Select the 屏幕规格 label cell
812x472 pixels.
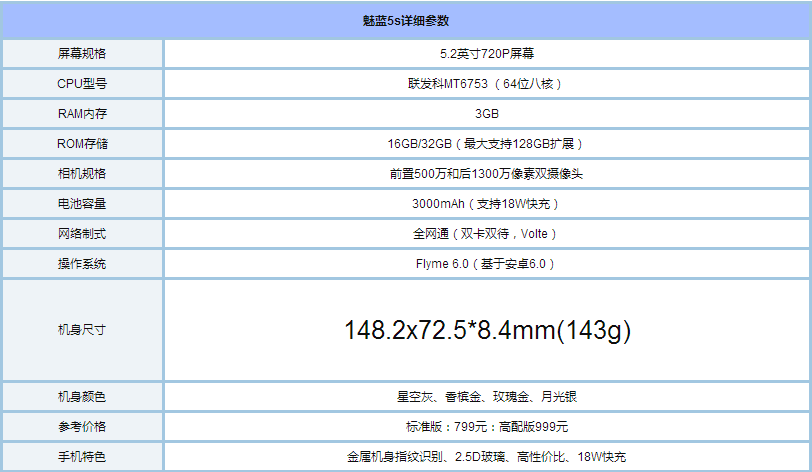click(82, 53)
